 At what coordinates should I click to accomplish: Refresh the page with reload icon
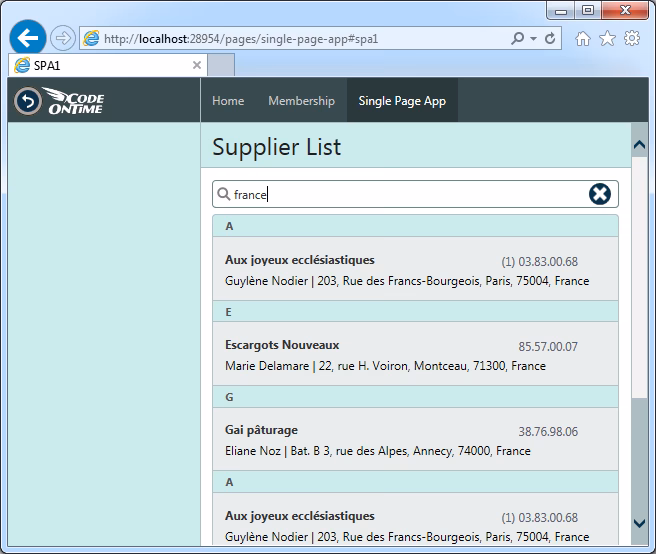click(550, 38)
